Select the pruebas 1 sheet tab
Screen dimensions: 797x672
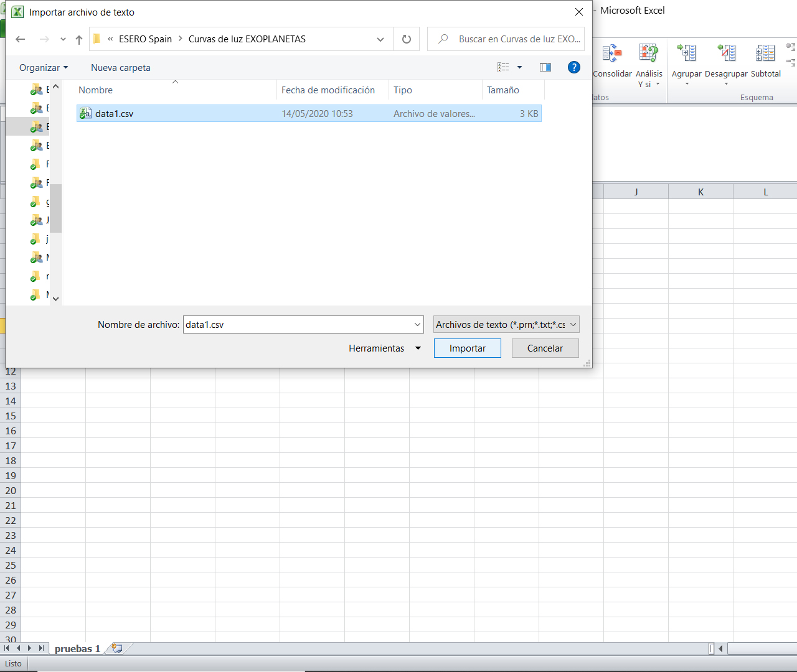(77, 648)
